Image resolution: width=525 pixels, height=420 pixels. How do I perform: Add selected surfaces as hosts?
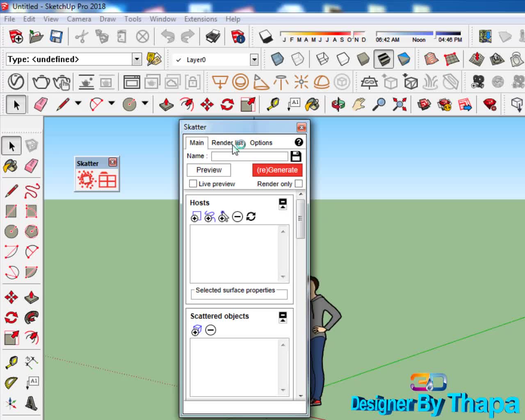196,217
